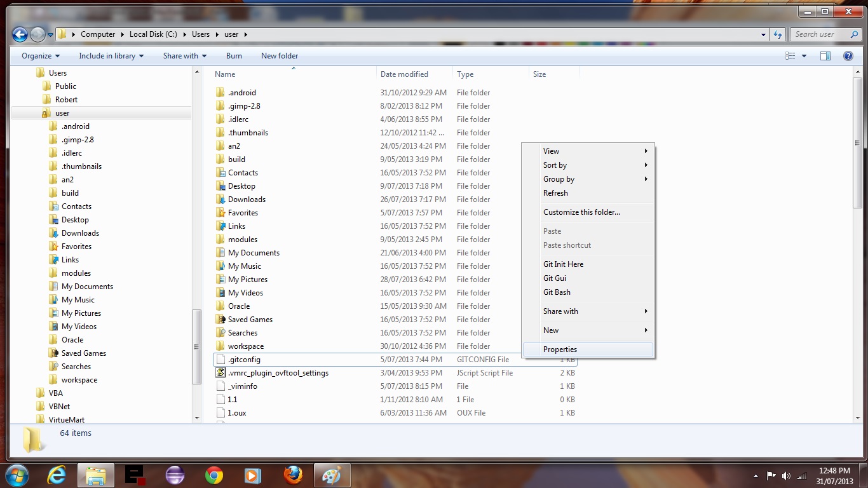
Task: Select Properties in the context menu
Action: click(x=560, y=349)
